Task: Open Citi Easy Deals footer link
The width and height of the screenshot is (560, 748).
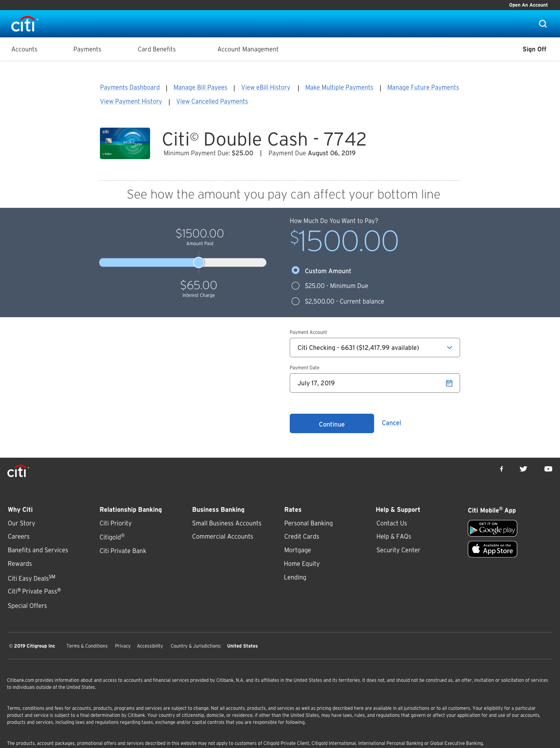Action: pyautogui.click(x=31, y=578)
